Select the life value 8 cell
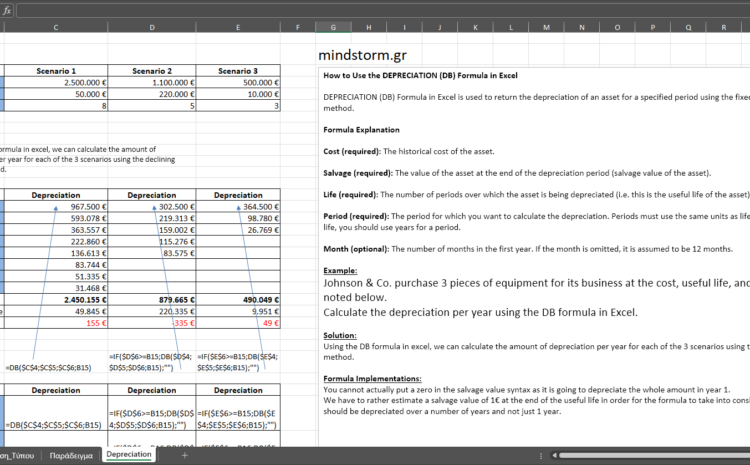750x465 pixels. [56, 106]
